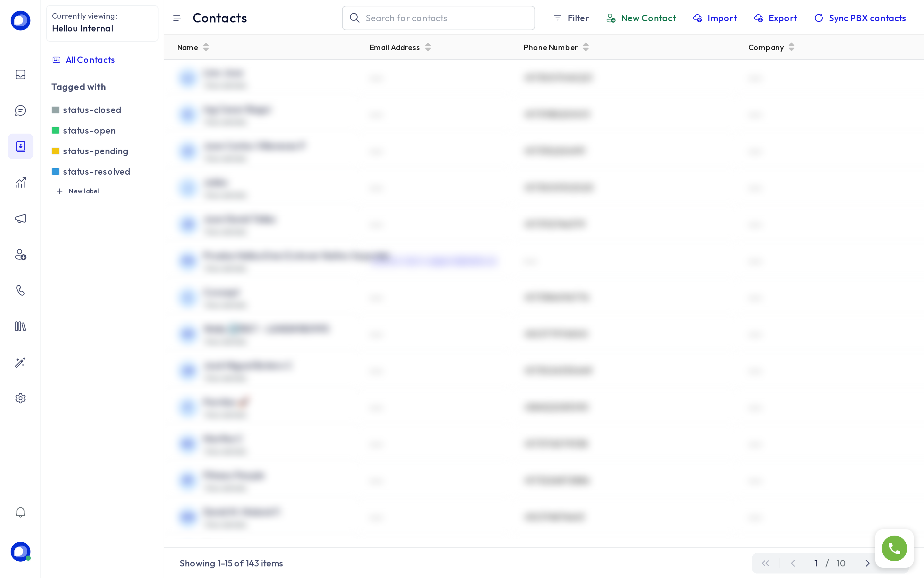Go to next page of contacts
This screenshot has height=578, width=924.
click(867, 563)
